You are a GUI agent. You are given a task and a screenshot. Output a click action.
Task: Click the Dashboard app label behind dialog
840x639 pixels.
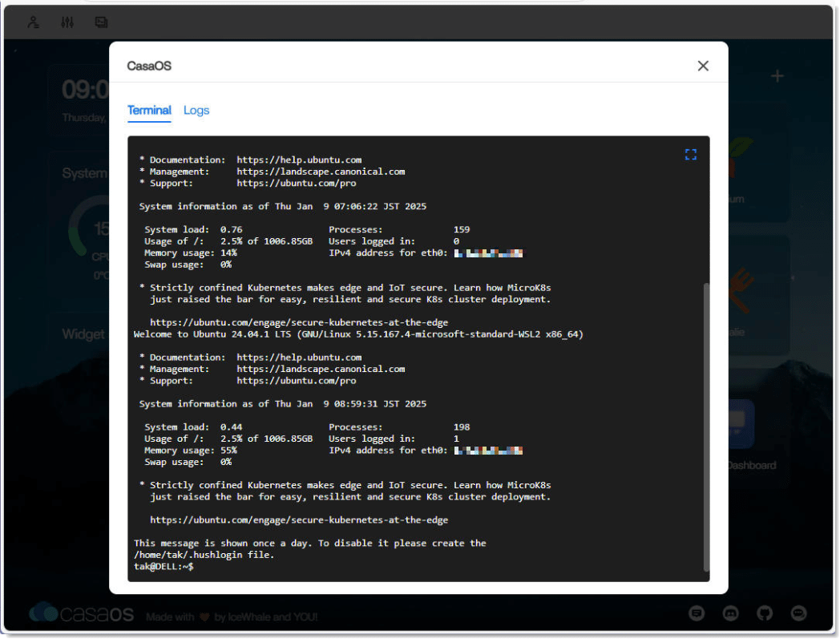[x=751, y=465]
